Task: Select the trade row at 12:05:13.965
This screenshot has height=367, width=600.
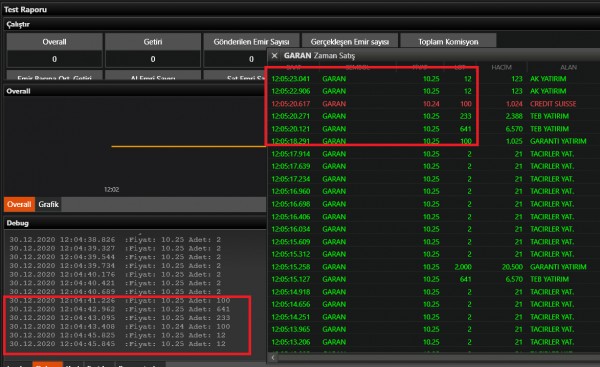Action: (434, 329)
